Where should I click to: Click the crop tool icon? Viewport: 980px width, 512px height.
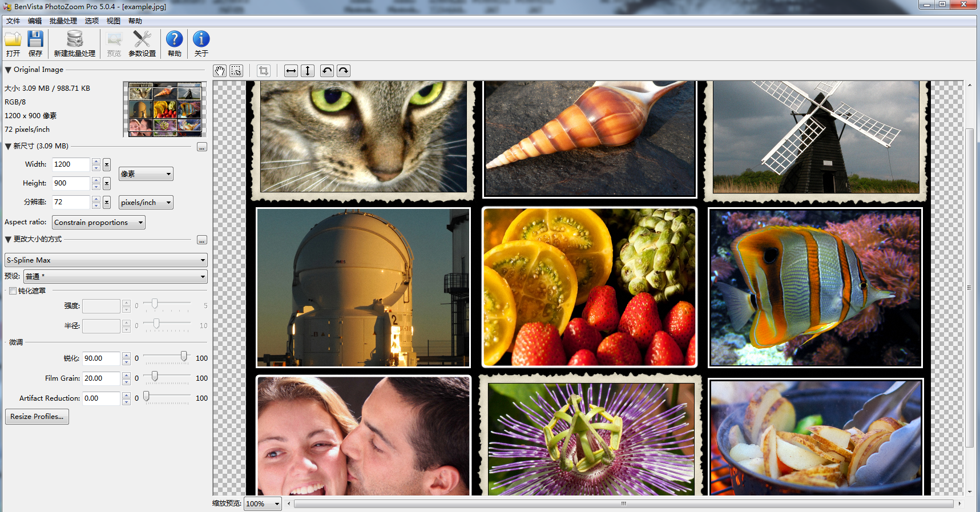coord(263,71)
